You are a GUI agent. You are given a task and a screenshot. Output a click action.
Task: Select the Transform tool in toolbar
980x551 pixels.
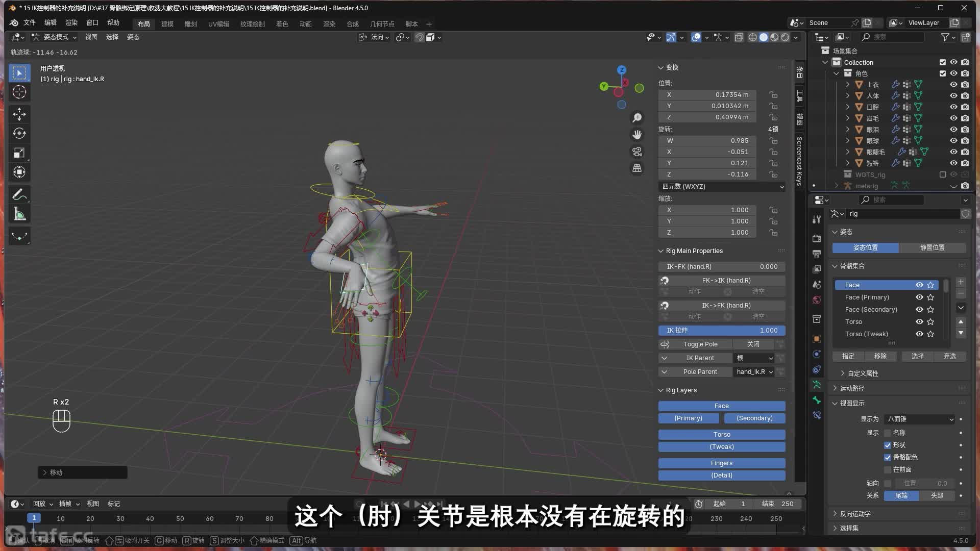coord(19,172)
